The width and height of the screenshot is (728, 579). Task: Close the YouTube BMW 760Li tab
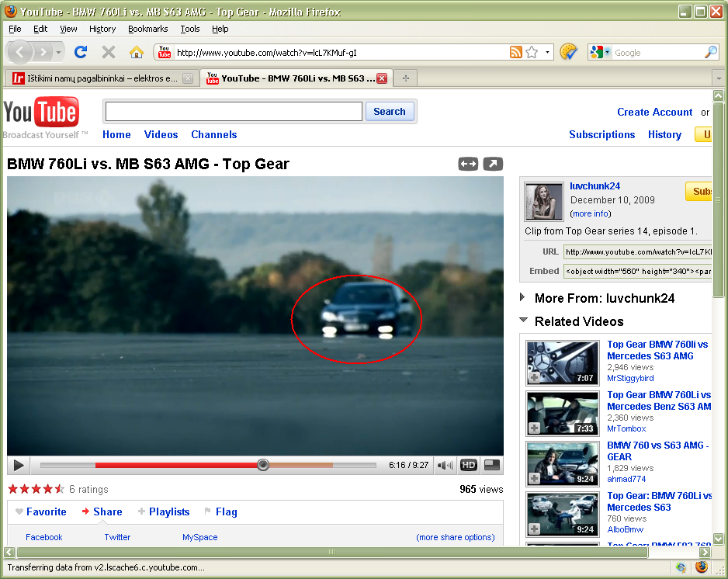382,78
